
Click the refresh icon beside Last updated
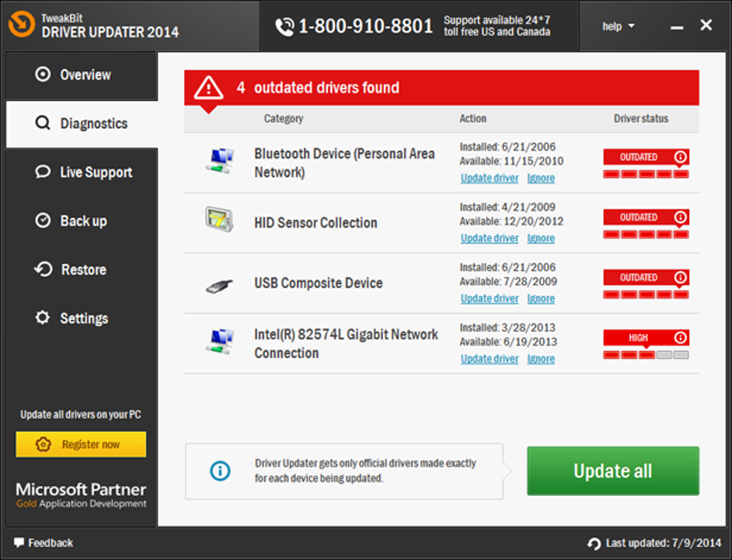[593, 543]
